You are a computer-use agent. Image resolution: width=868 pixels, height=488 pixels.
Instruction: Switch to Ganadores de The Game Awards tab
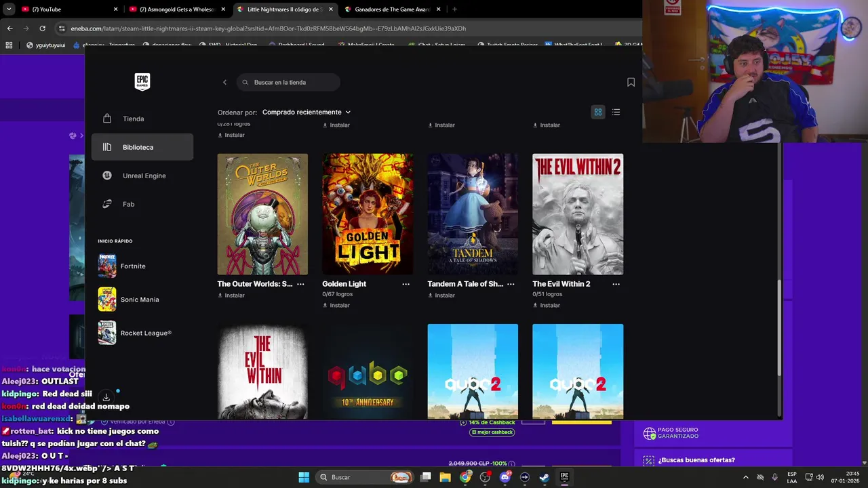tap(393, 9)
